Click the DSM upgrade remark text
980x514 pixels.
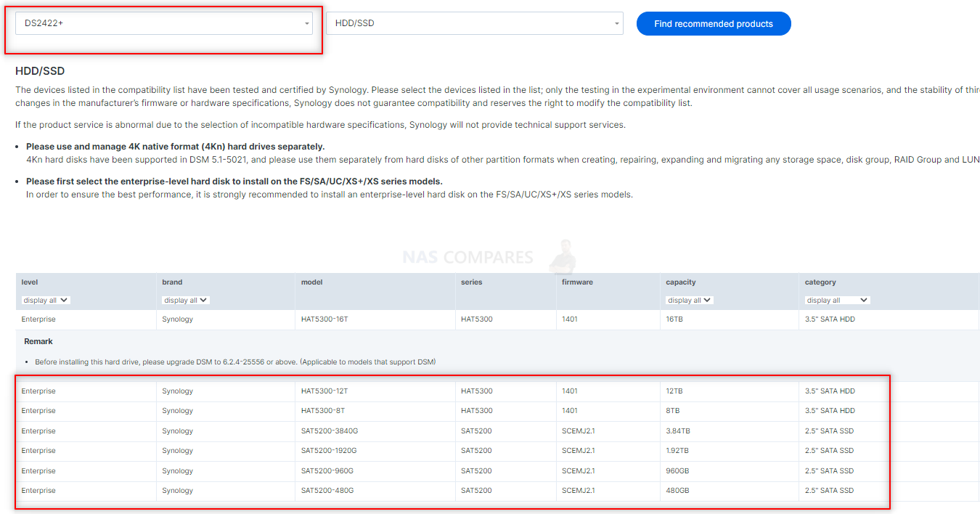point(235,362)
